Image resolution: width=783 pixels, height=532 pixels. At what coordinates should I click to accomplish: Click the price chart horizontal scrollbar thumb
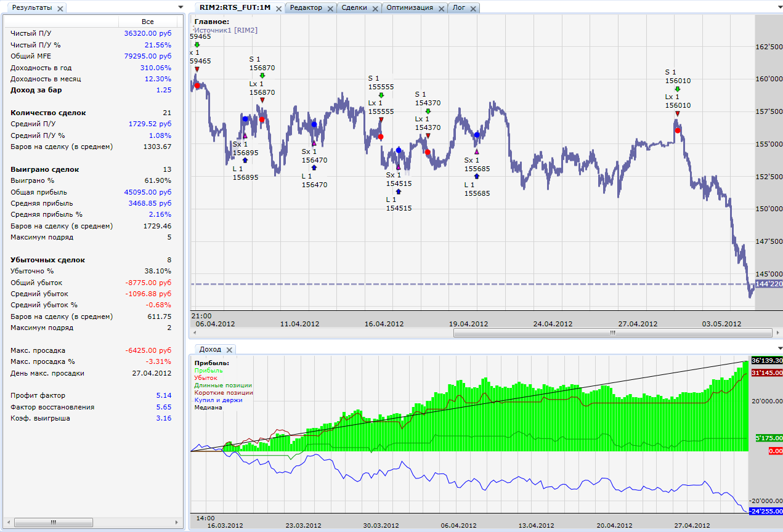click(612, 332)
